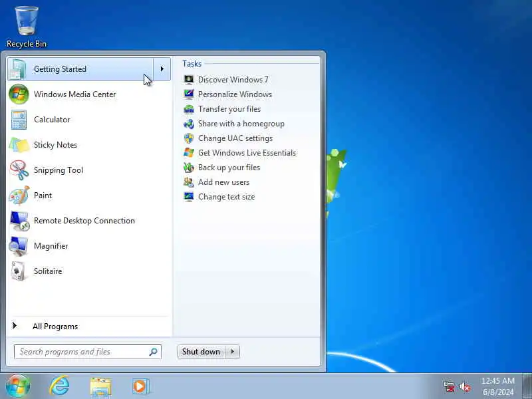Click the Change UAC settings shield icon
The width and height of the screenshot is (532, 399).
pos(189,138)
